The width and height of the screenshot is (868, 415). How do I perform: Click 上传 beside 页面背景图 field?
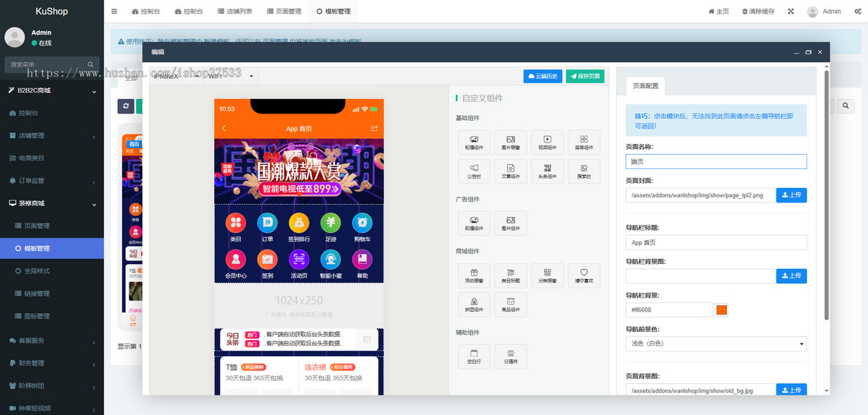point(791,390)
